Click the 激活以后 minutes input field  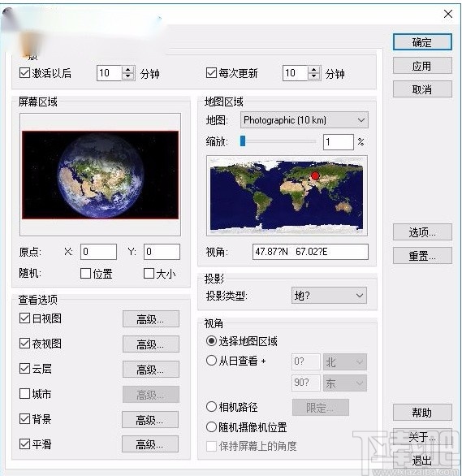coord(110,73)
